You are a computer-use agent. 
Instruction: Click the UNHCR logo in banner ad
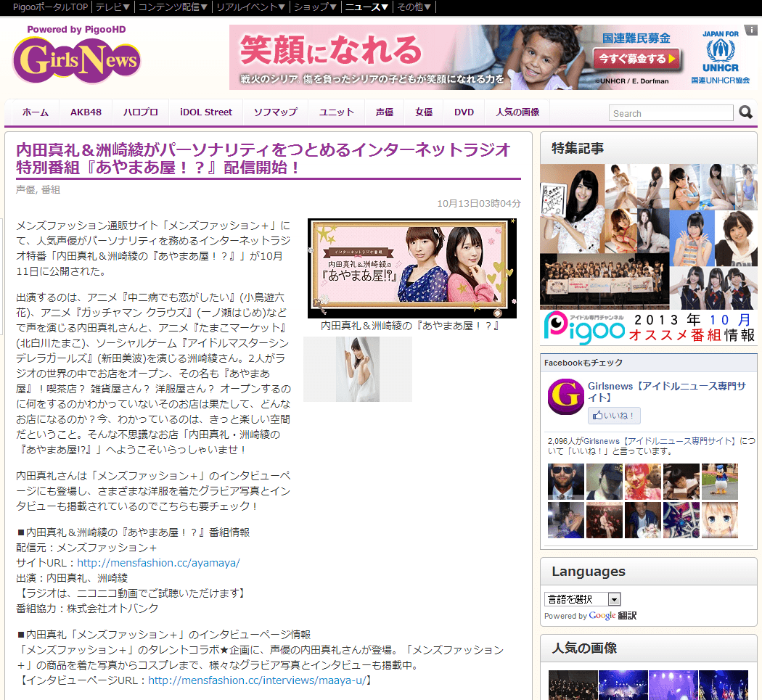point(720,56)
